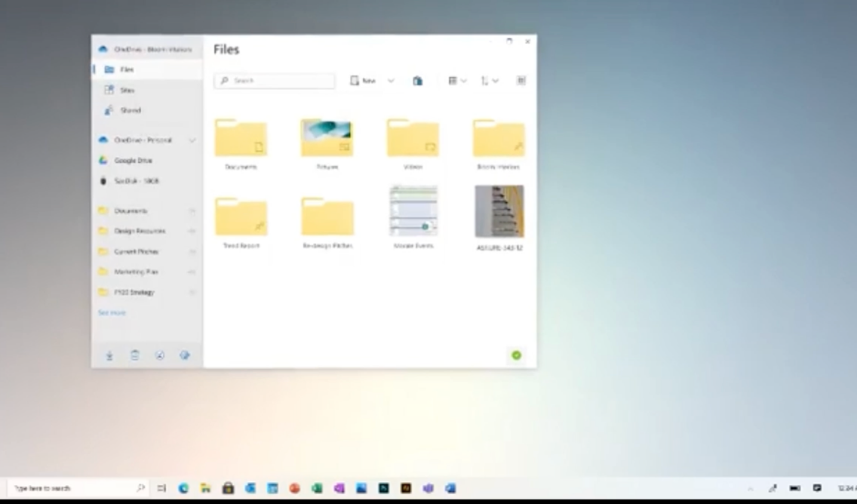Open the sort options dropdown
Screen dimensions: 857x504
(x=490, y=81)
